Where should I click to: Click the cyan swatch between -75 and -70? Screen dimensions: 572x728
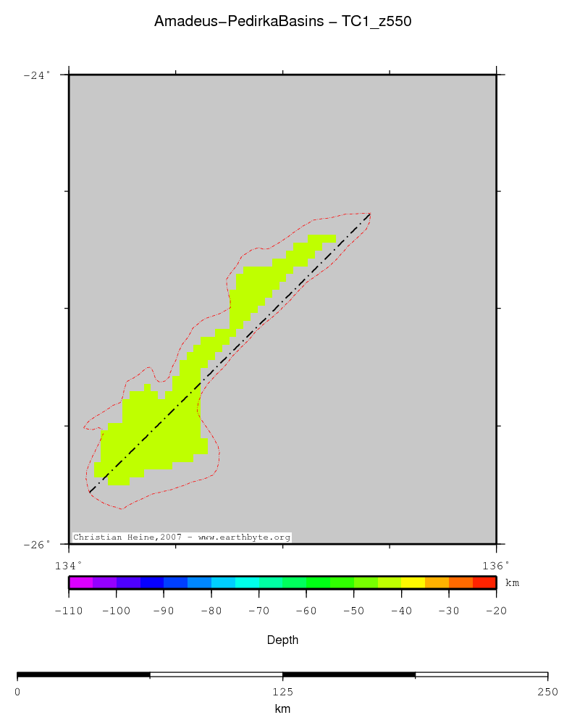tap(247, 582)
